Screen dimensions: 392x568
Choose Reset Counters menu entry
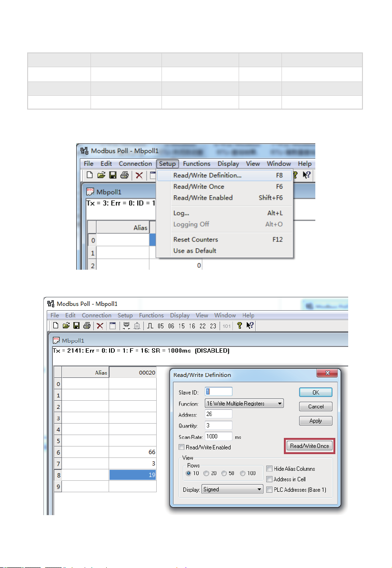224,239
